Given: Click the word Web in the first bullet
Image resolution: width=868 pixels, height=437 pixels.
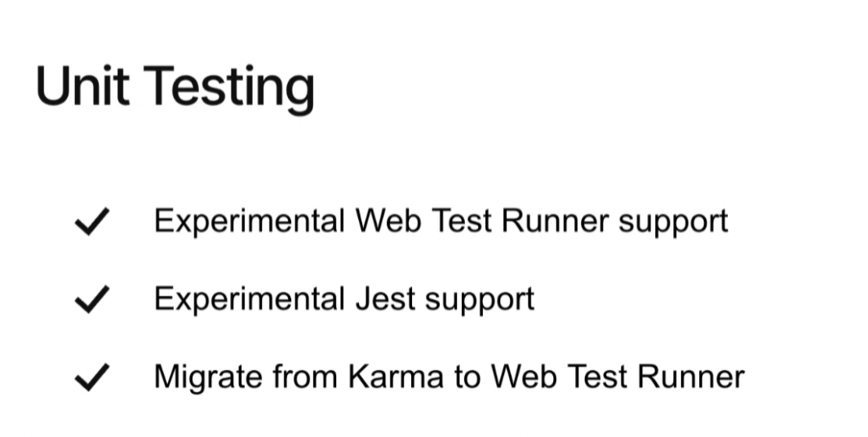Looking at the screenshot, I should [x=388, y=221].
